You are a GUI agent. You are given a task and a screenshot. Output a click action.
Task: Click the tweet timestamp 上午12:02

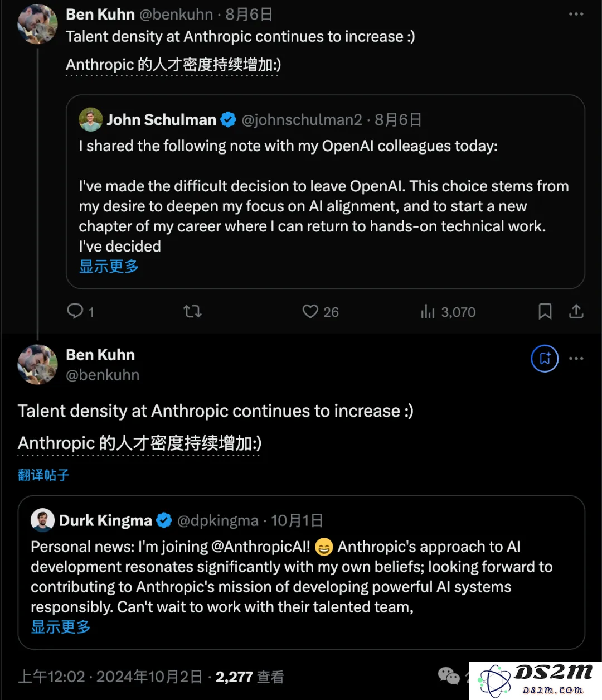(51, 677)
